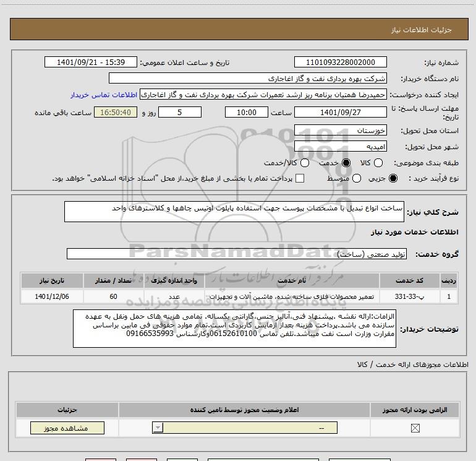Click service code cell پ-33-331
Image resolution: width=476 pixels, height=461 pixels.
[x=409, y=296]
